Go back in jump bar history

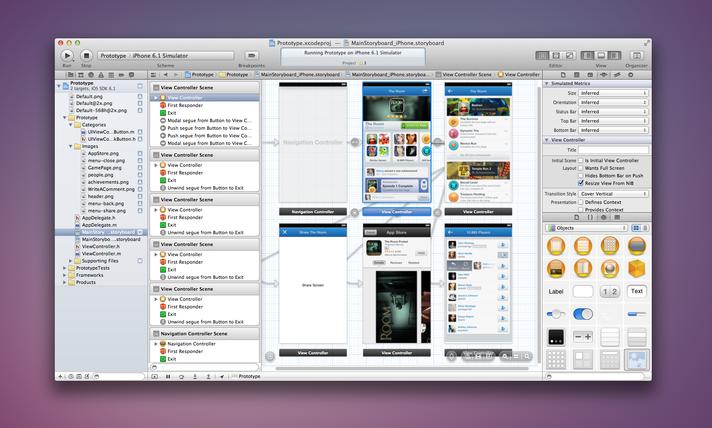click(x=165, y=74)
